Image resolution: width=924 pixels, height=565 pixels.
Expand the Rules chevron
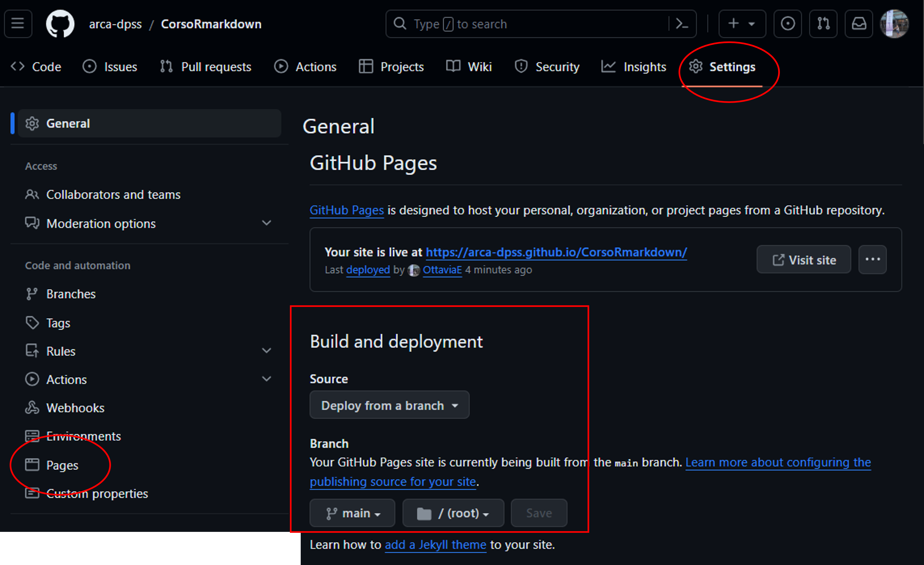[266, 351]
